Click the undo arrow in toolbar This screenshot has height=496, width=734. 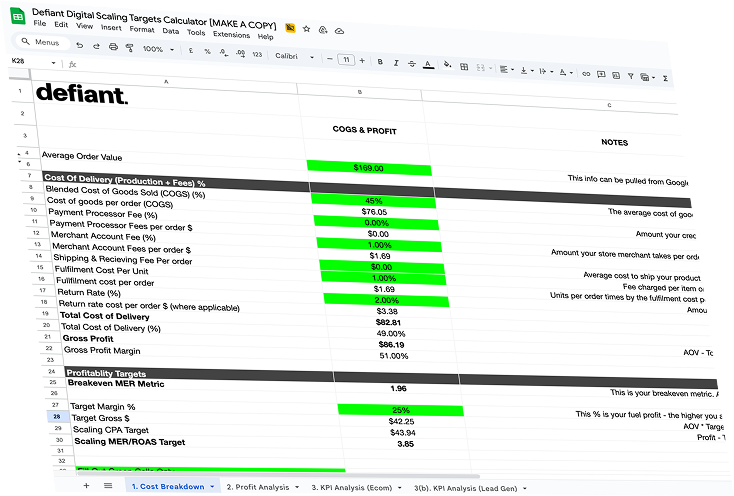coord(79,45)
